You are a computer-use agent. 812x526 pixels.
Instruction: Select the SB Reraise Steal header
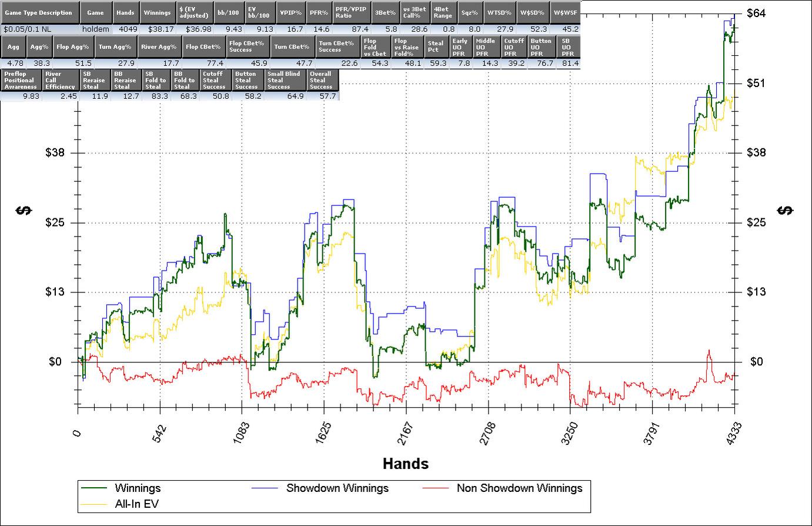point(95,80)
